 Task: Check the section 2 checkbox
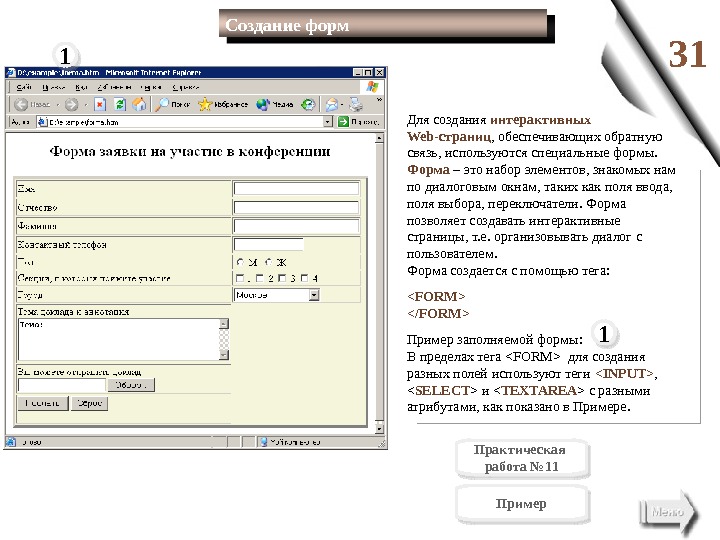click(260, 278)
